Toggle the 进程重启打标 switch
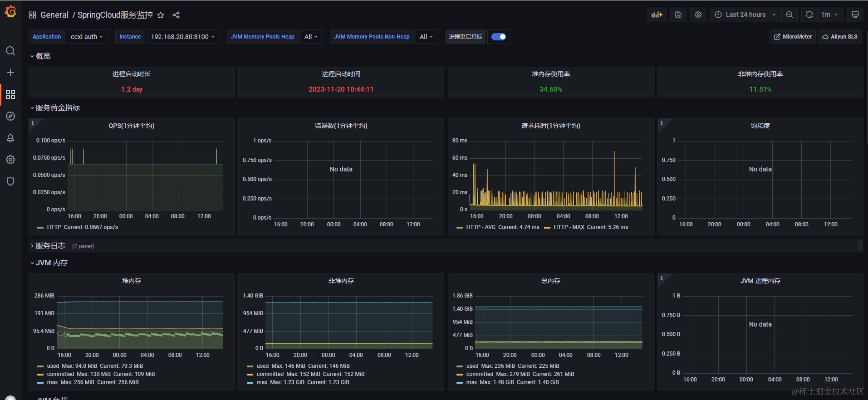868x400 pixels. click(x=499, y=37)
